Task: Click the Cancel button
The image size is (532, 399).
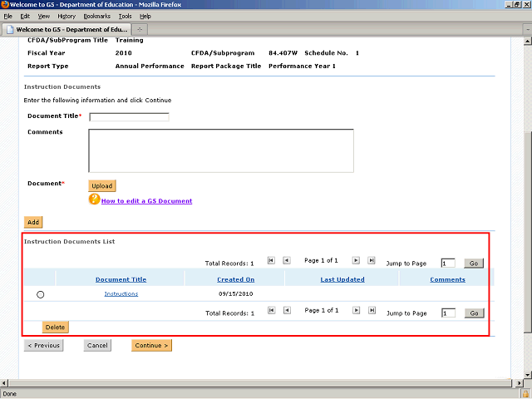Action: coord(97,346)
